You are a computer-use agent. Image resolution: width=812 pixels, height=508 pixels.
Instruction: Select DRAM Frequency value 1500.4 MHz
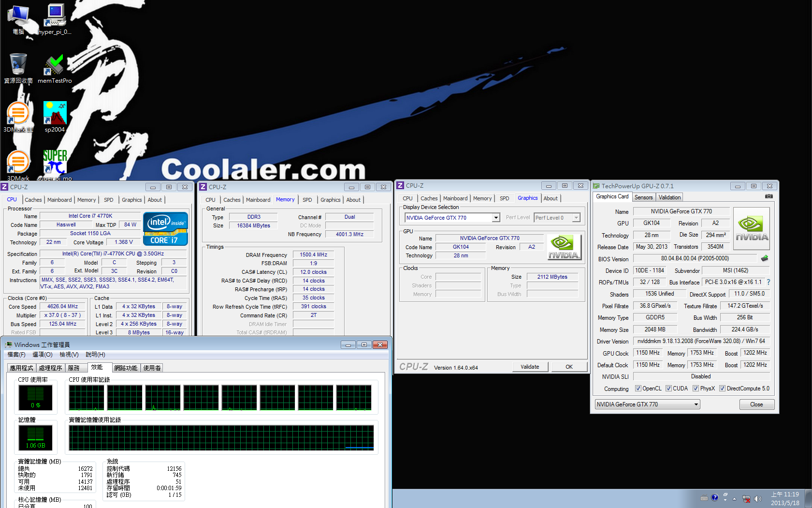313,254
